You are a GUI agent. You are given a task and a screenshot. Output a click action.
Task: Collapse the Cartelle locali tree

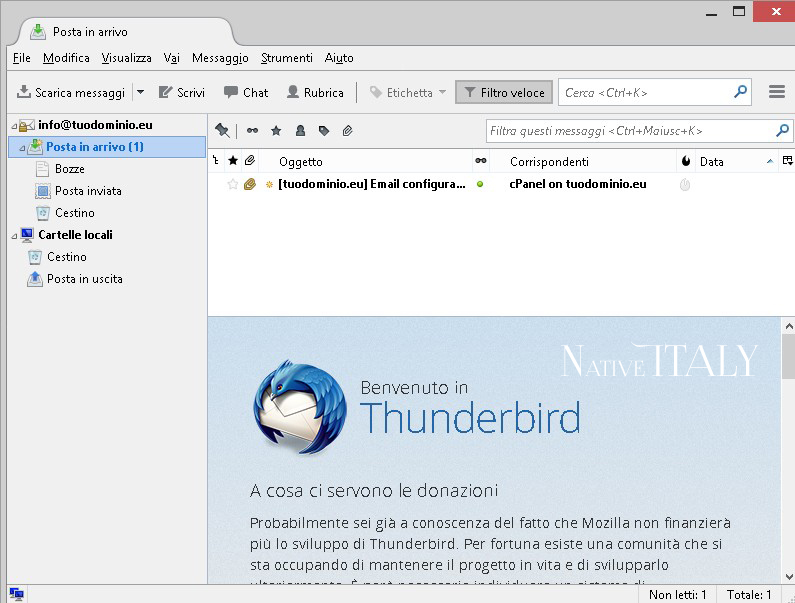pyautogui.click(x=14, y=236)
